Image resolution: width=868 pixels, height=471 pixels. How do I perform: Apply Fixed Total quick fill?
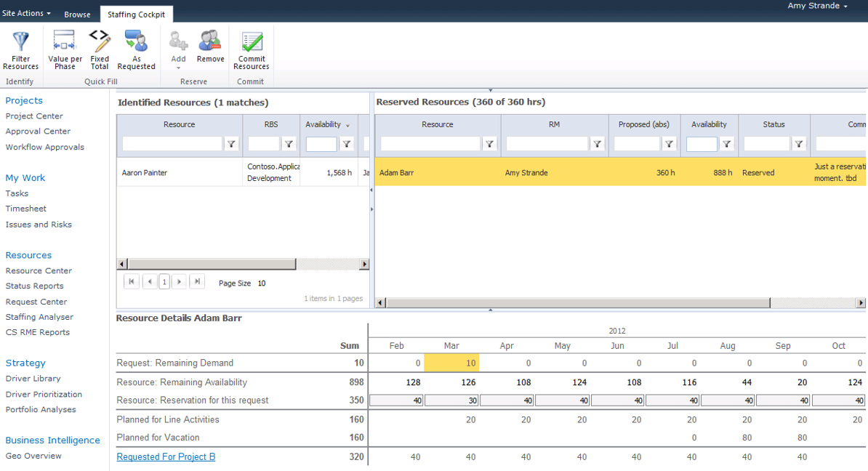click(100, 50)
